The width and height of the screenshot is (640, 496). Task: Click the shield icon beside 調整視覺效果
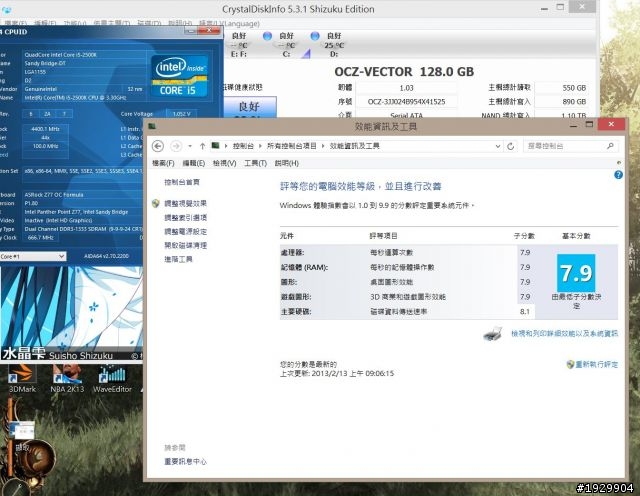tap(156, 203)
